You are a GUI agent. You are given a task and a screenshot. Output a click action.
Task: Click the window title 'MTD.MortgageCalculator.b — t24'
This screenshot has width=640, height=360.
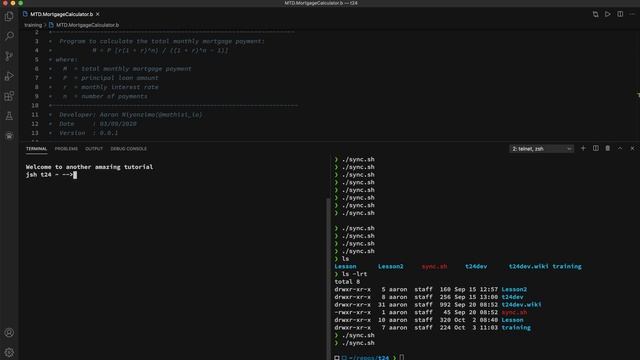click(x=321, y=3)
